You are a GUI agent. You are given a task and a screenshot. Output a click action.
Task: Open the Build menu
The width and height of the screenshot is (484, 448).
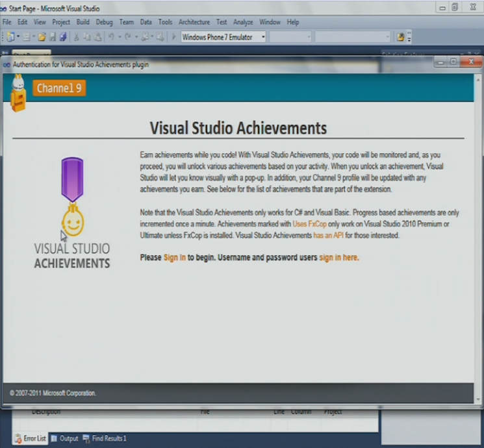click(x=83, y=22)
